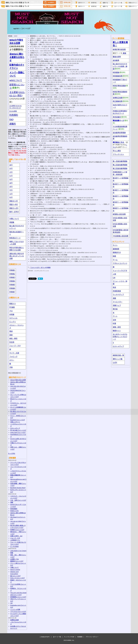Viewport: 138px width, 644px height.
Task: Select か行 in the index list
Action: pos(11,169)
